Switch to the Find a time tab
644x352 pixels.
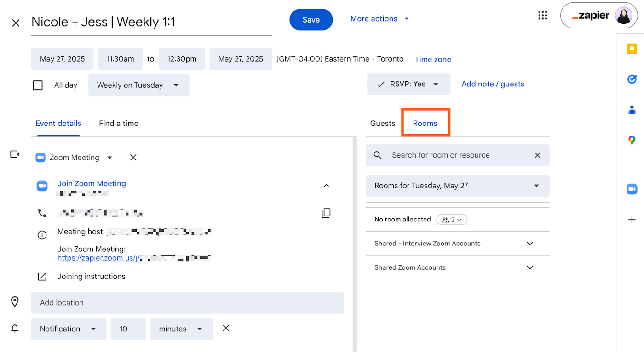[119, 124]
